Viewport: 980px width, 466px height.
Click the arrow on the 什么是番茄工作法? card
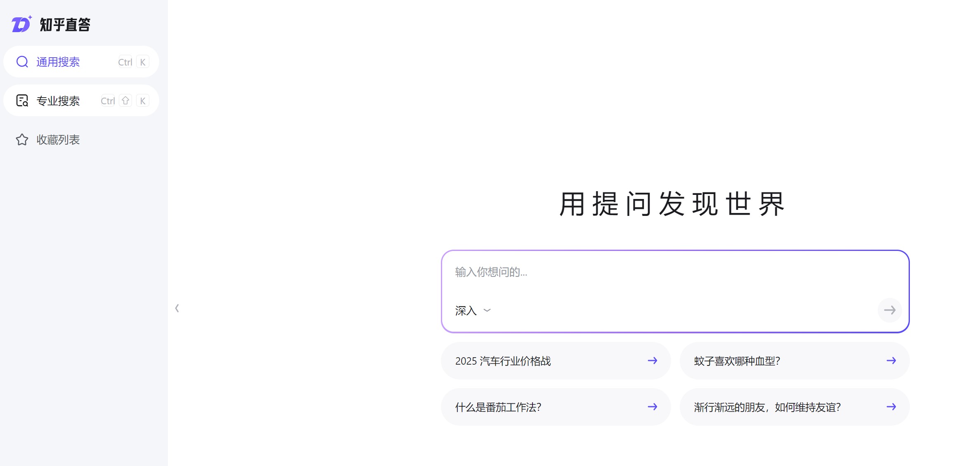pyautogui.click(x=652, y=407)
